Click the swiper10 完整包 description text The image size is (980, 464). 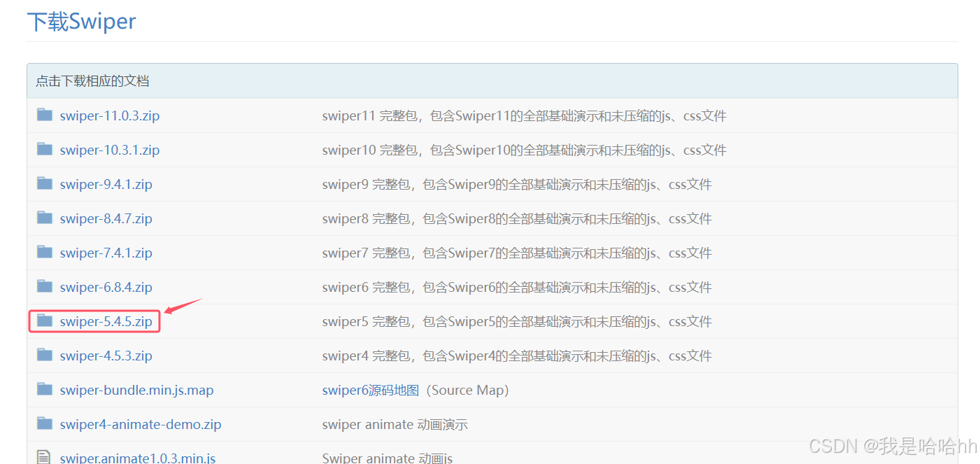coord(524,150)
